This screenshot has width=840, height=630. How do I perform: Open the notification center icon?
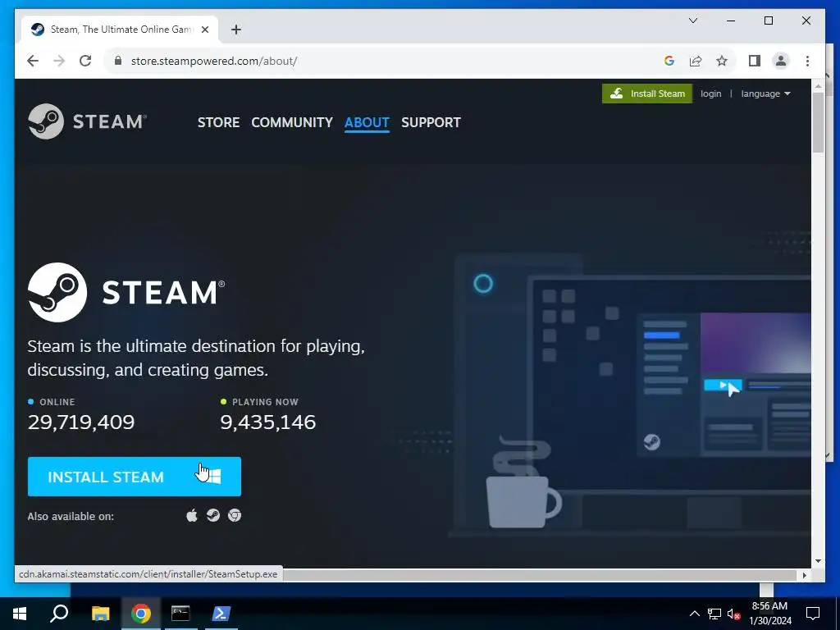813,614
